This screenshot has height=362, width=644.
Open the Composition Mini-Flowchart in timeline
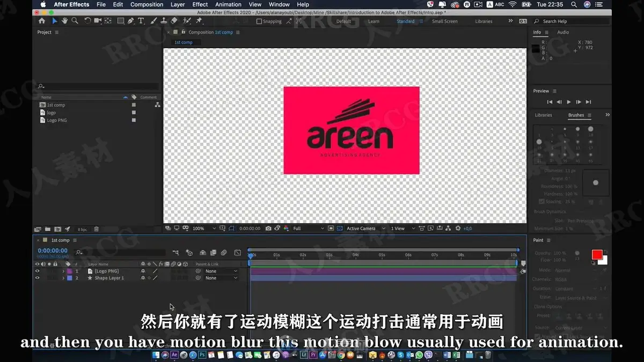pos(175,253)
